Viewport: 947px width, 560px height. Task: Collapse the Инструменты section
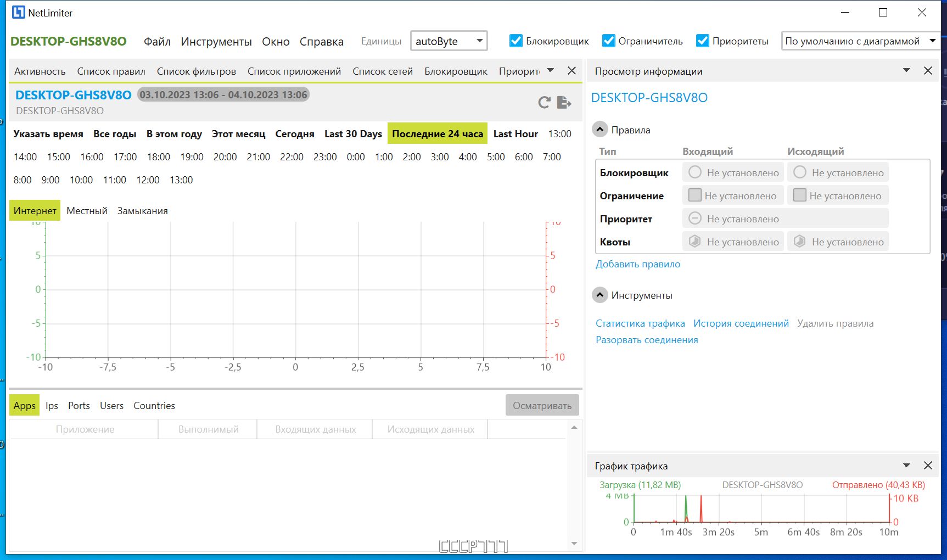click(x=599, y=295)
